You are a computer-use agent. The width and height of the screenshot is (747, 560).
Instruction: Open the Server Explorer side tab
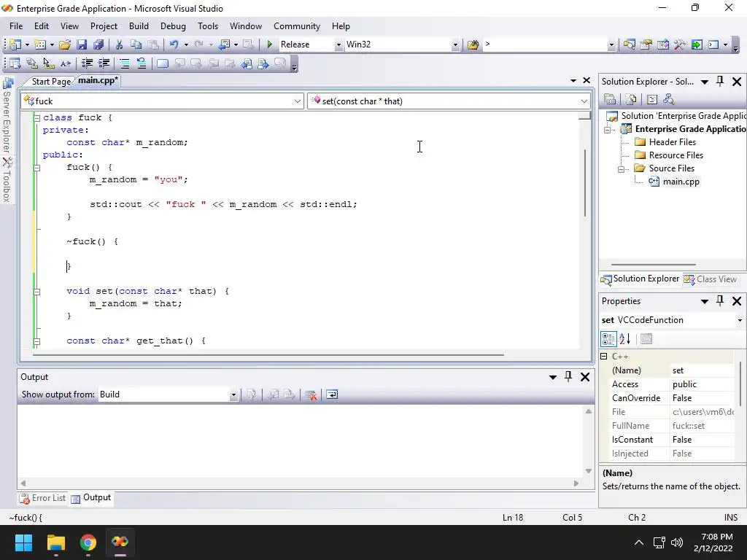(7, 115)
